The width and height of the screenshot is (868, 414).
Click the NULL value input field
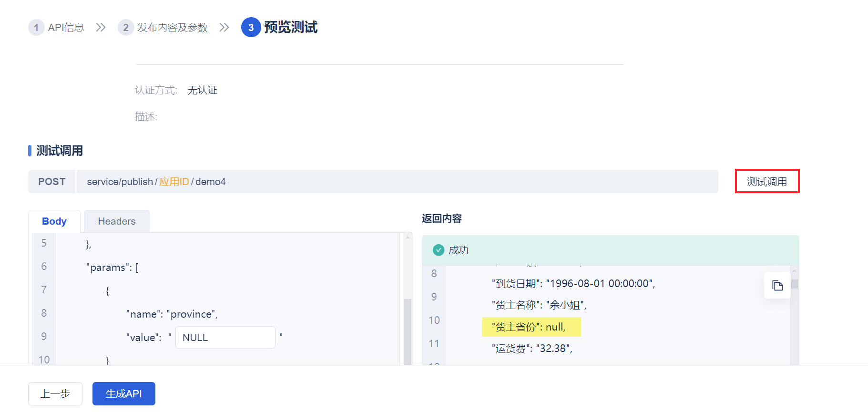pyautogui.click(x=225, y=337)
